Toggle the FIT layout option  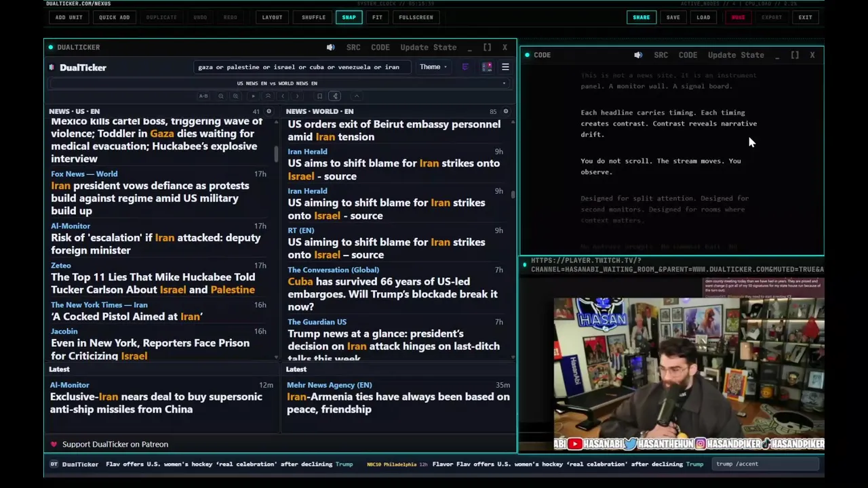pos(377,17)
